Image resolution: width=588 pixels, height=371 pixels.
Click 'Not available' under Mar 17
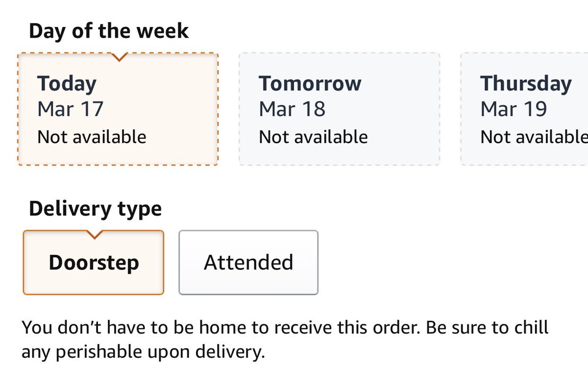[92, 137]
